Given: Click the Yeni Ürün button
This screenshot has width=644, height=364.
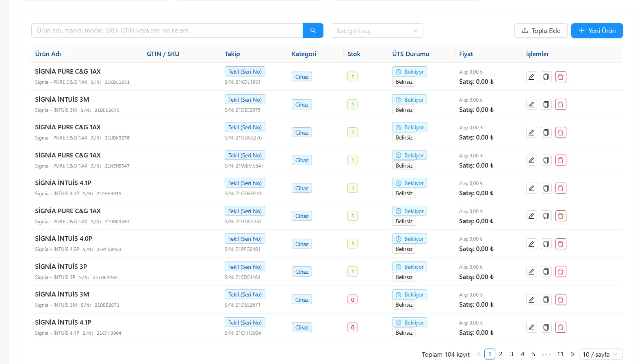Looking at the screenshot, I should pos(597,31).
